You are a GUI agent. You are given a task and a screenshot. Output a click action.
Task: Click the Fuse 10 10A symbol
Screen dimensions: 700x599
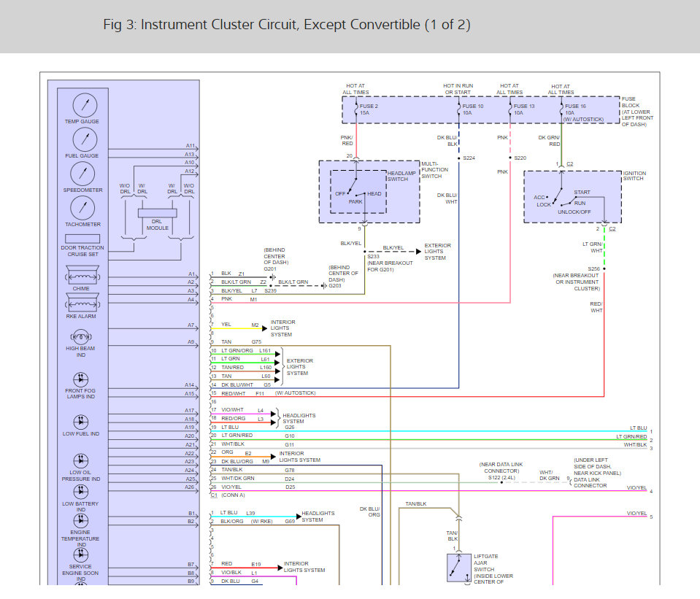(x=459, y=109)
